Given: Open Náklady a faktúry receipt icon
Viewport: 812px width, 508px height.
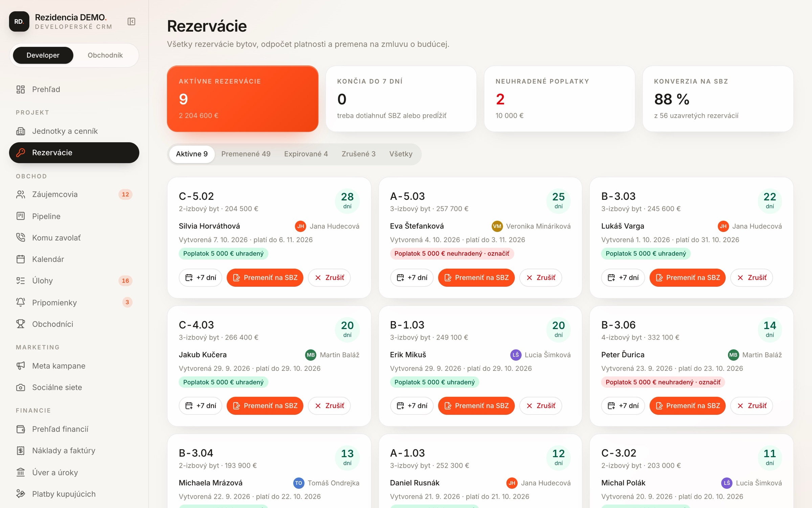Looking at the screenshot, I should click(21, 450).
